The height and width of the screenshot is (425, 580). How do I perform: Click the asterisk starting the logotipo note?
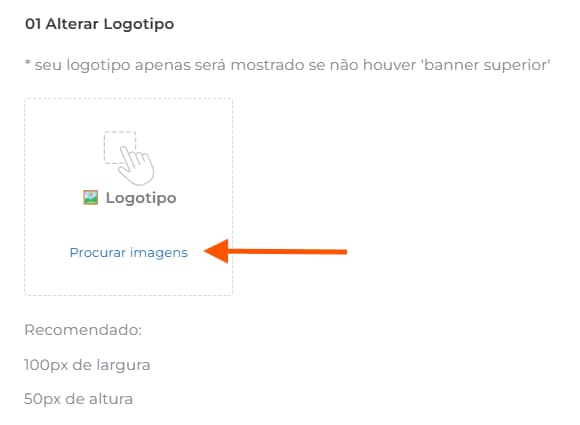pos(27,62)
